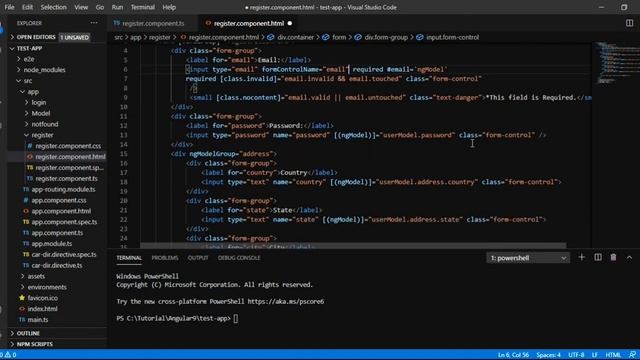Click breadcrumb register folder

160,37
